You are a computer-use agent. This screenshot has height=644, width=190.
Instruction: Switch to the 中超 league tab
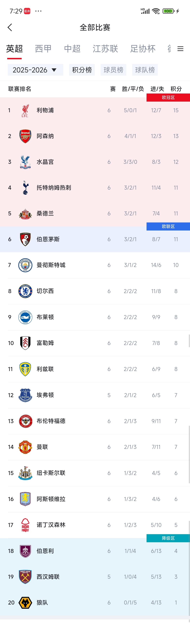pyautogui.click(x=72, y=49)
